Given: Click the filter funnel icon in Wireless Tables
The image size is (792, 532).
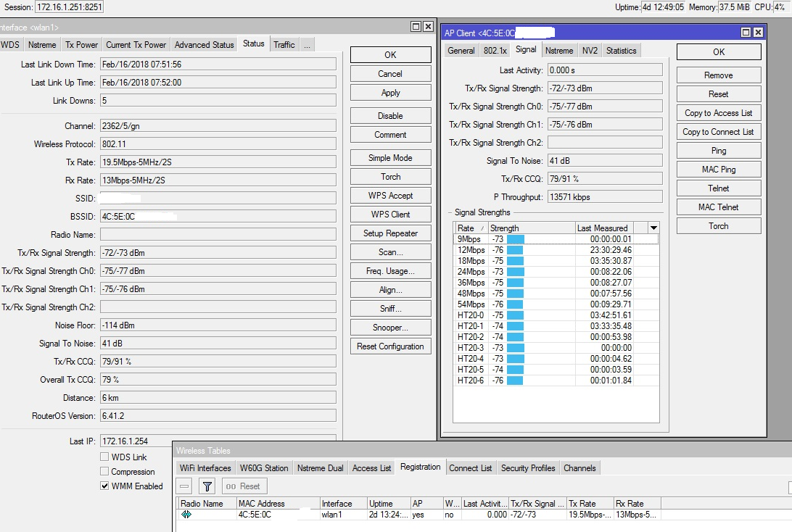Looking at the screenshot, I should click(207, 486).
